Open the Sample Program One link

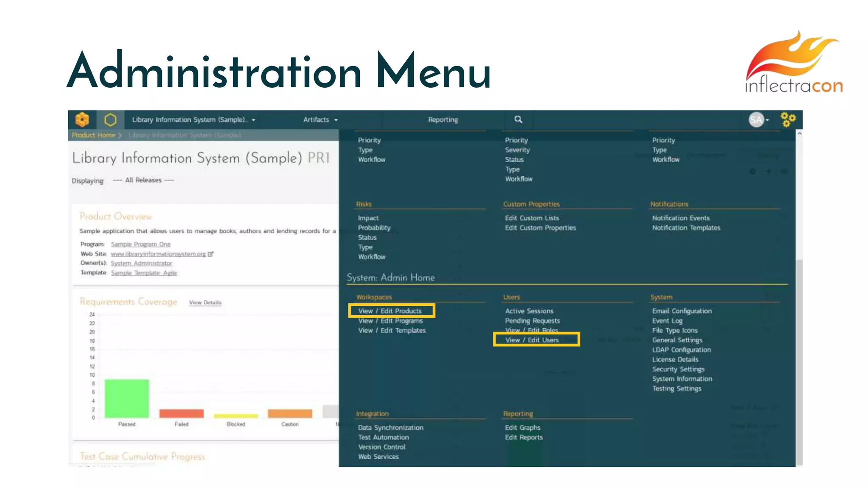[x=141, y=244]
